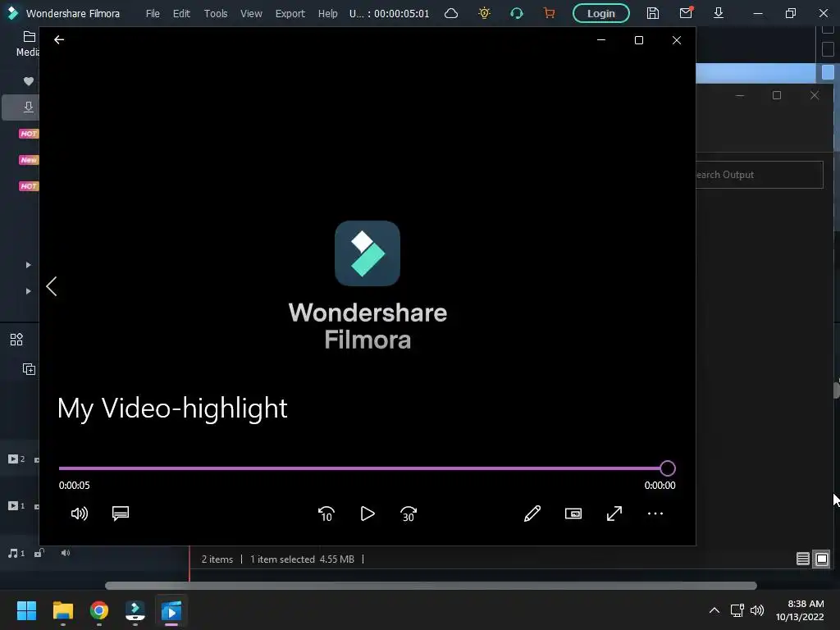The image size is (840, 630).
Task: Save project with floppy disk icon
Action: 652,13
